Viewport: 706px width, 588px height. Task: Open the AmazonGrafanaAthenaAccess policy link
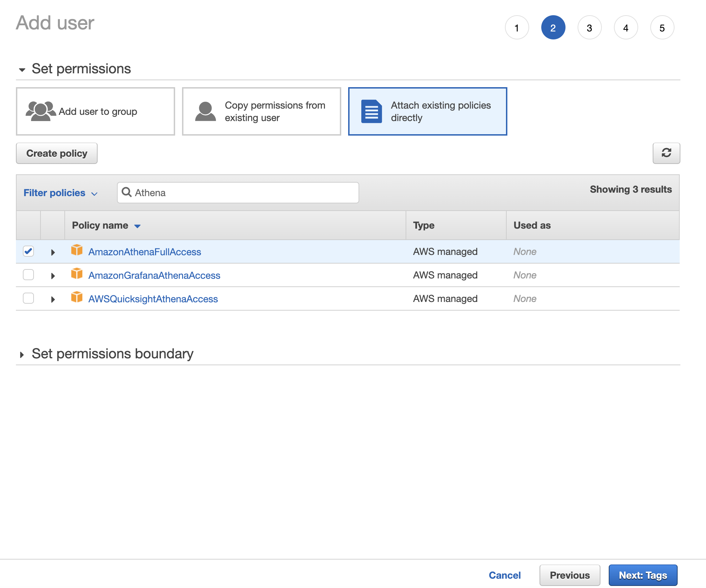pos(154,275)
